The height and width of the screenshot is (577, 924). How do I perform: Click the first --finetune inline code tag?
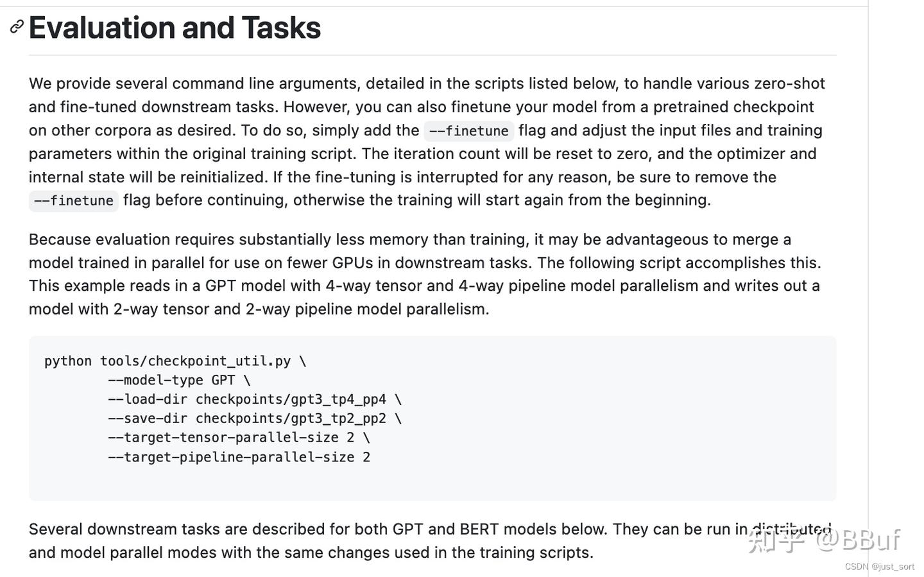(468, 131)
